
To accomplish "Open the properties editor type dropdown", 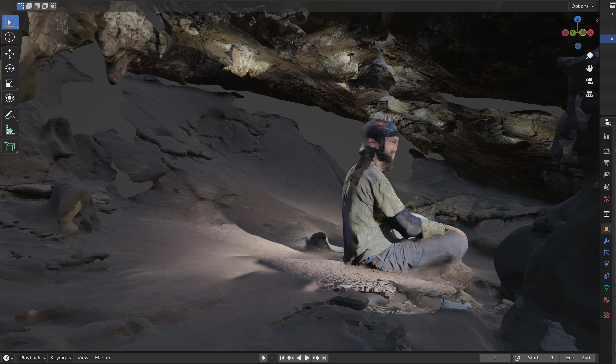I will (610, 122).
